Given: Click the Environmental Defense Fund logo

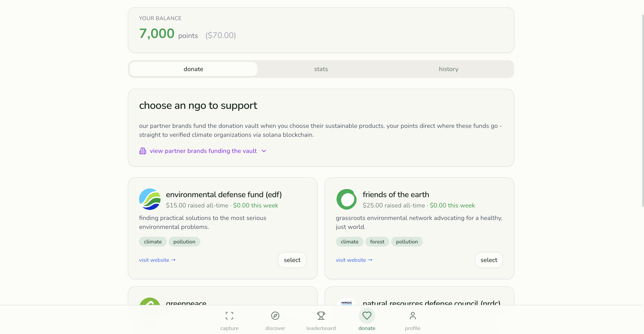Looking at the screenshot, I should [150, 199].
